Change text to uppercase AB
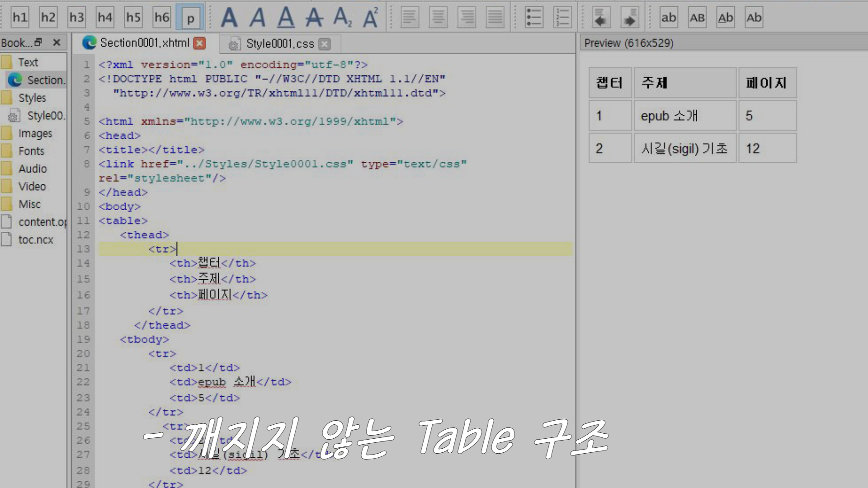Screen dimensions: 868x488 [x=697, y=18]
